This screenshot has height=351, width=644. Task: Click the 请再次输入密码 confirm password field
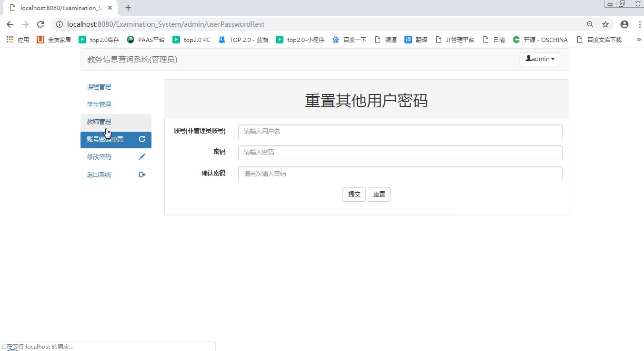coord(400,174)
